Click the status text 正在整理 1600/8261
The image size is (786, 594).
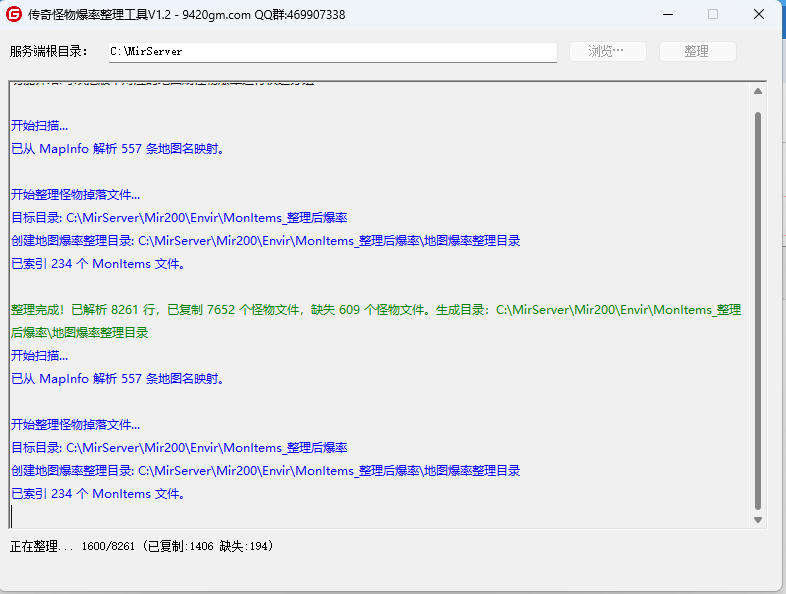(x=142, y=546)
